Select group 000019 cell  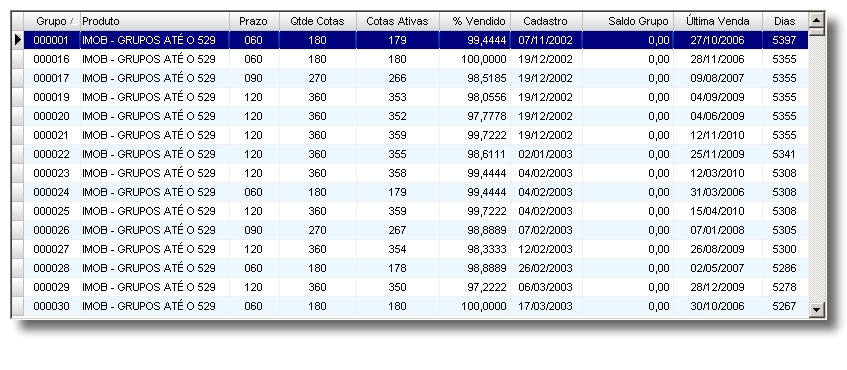coord(52,97)
